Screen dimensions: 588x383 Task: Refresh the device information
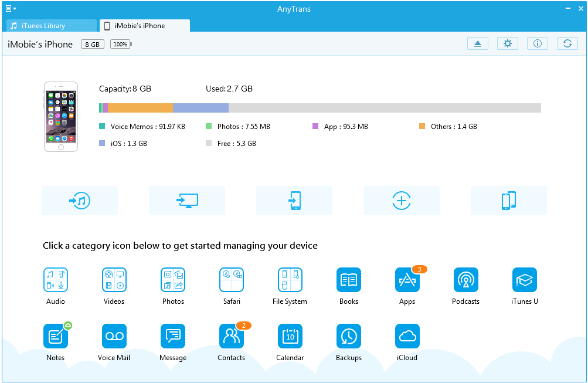(567, 43)
